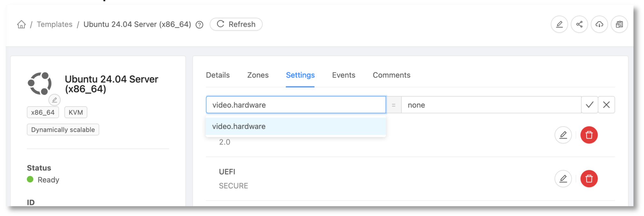The width and height of the screenshot is (644, 216).
Task: Edit the UEFI setting
Action: tap(563, 179)
